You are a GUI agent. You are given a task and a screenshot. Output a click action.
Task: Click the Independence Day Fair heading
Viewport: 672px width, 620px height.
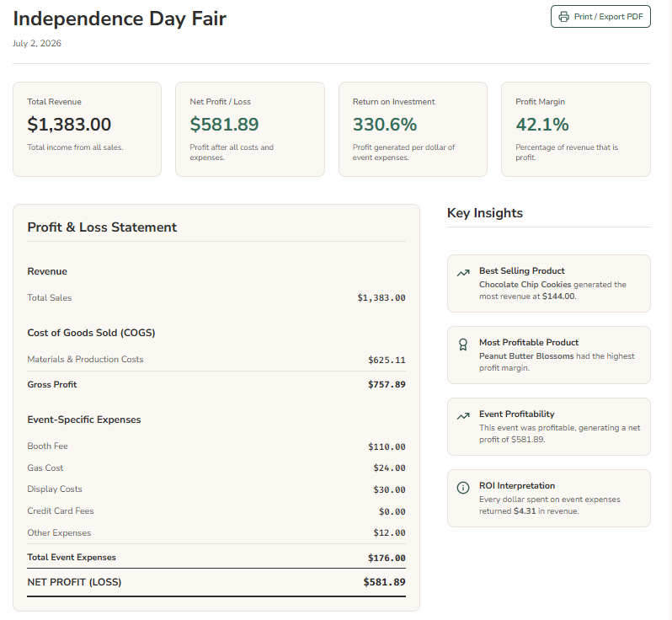pos(120,19)
